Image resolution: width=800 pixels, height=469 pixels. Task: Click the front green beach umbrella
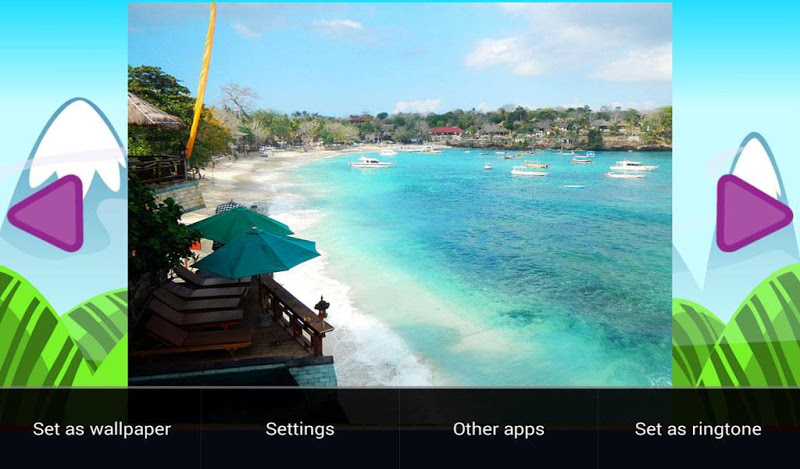(257, 253)
